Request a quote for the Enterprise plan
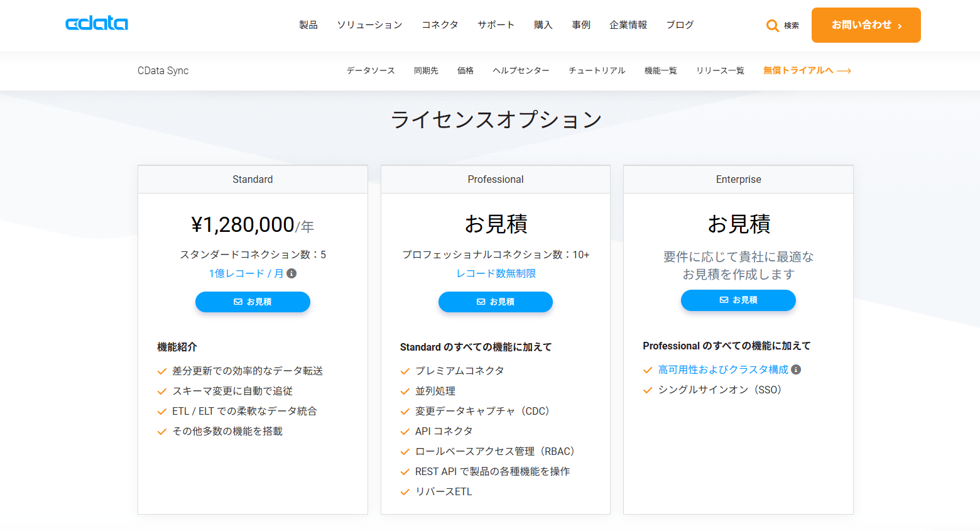The height and width of the screenshot is (531, 980). pyautogui.click(x=738, y=300)
